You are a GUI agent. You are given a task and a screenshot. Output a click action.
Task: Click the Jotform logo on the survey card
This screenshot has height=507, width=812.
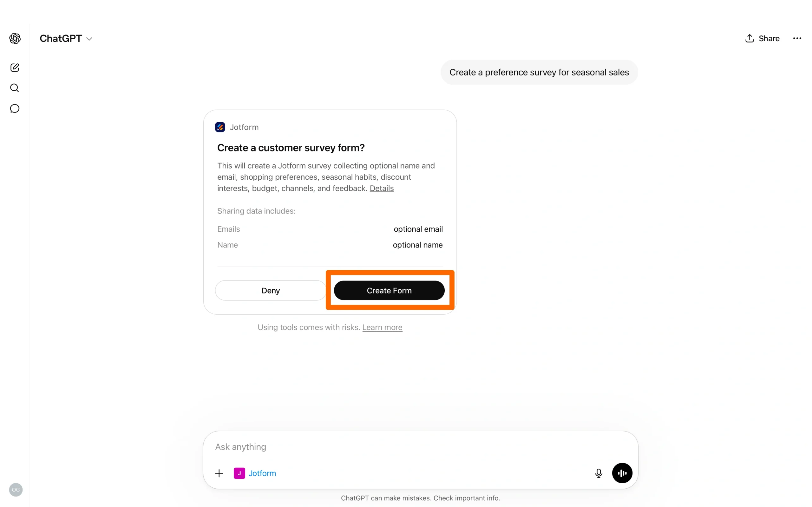tap(220, 127)
